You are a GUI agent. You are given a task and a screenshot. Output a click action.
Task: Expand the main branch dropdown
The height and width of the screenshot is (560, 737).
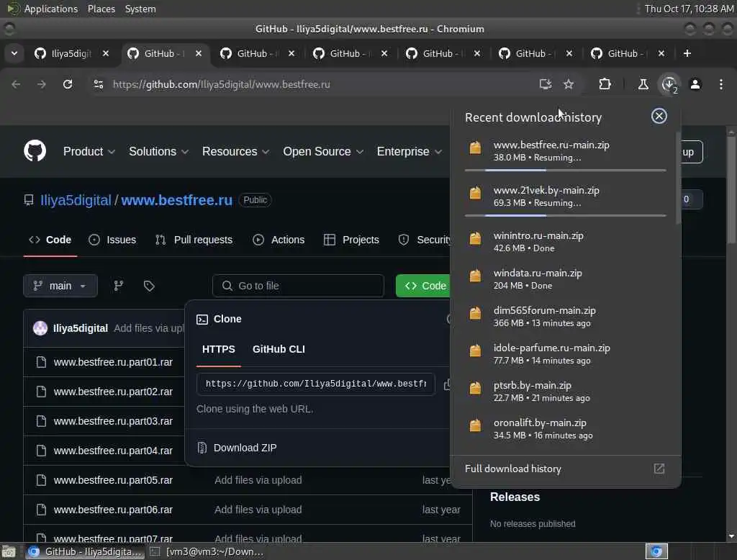coord(60,286)
